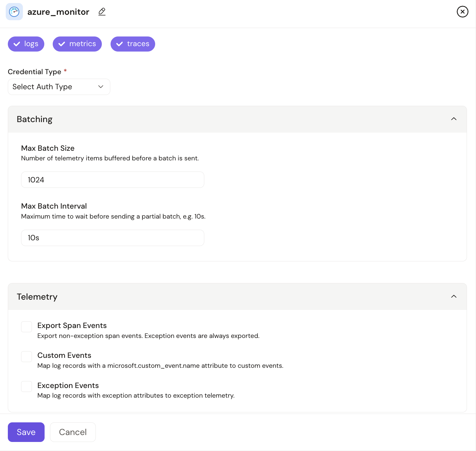Image resolution: width=476 pixels, height=451 pixels.
Task: Click the Exception Events label text
Action: click(x=68, y=386)
